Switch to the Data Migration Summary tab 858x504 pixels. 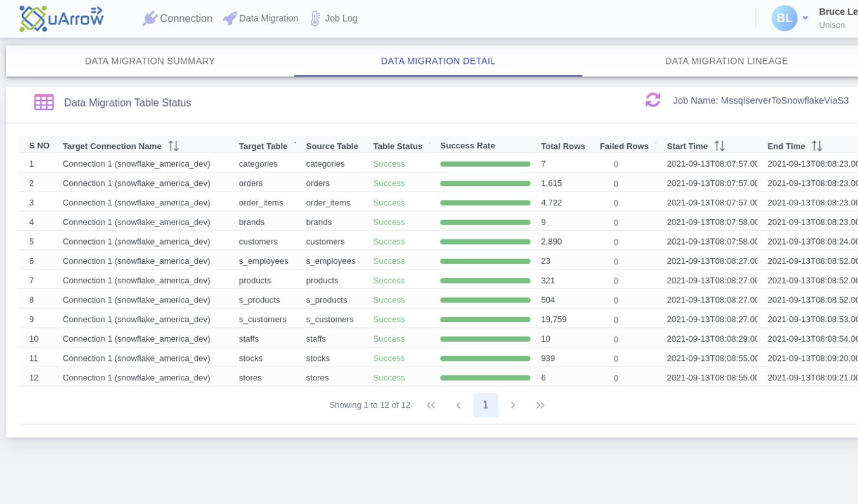pos(150,61)
